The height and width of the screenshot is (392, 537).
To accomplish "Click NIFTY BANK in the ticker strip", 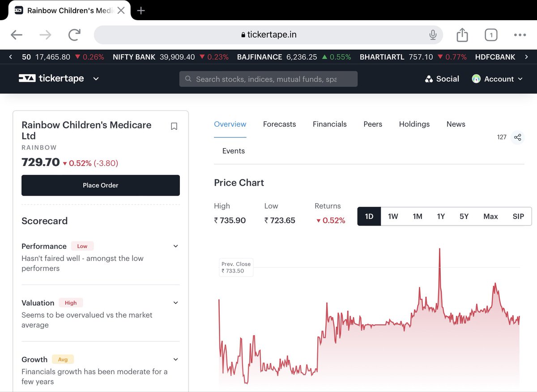I will (x=134, y=57).
